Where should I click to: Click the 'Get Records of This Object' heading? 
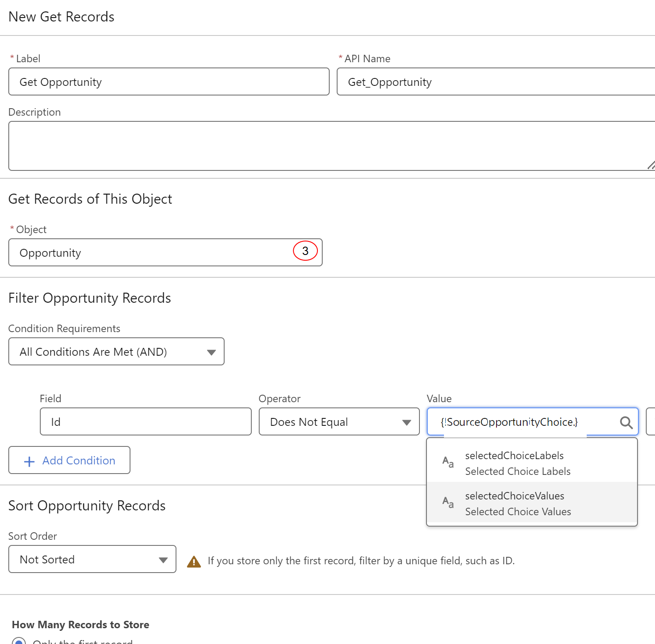click(x=90, y=199)
